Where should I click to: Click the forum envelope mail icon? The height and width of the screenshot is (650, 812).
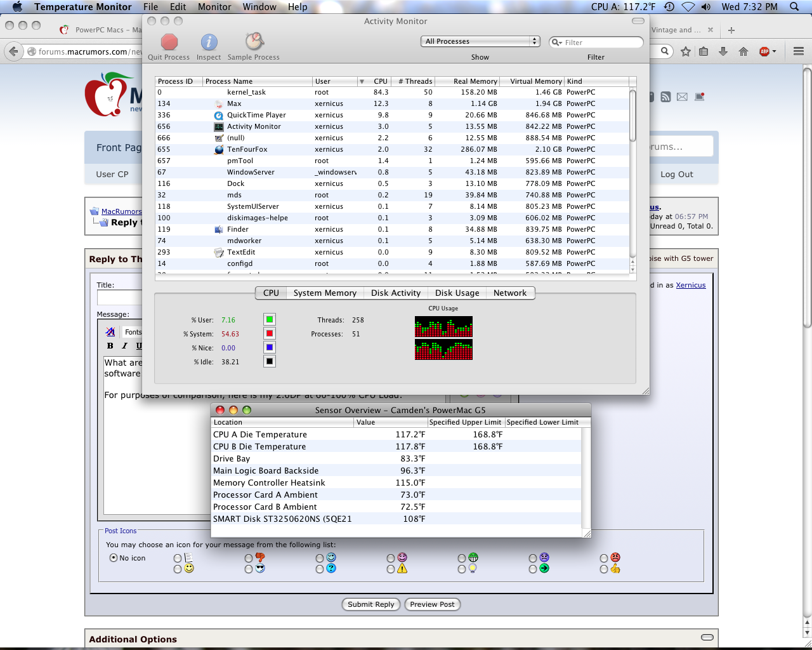(x=682, y=97)
